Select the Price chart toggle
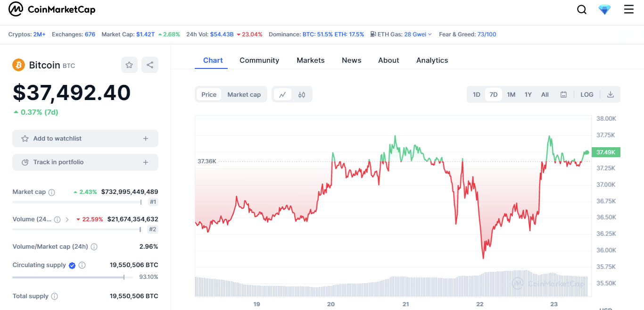 [x=209, y=94]
